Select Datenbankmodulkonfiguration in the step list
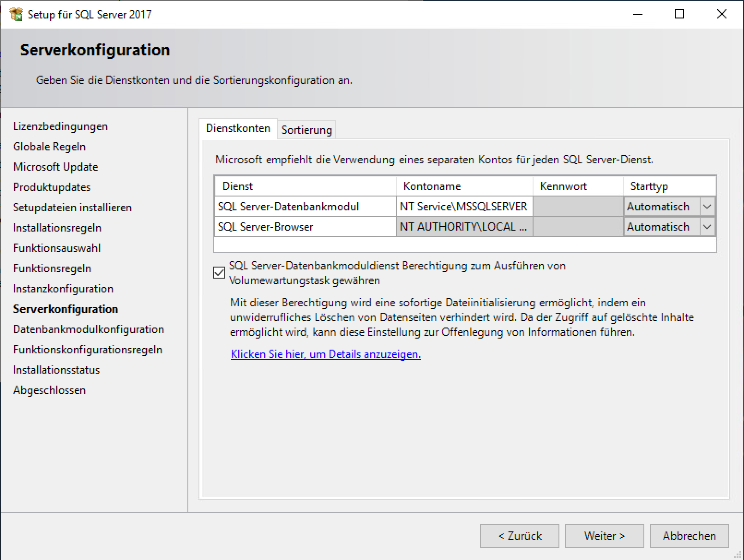This screenshot has height=560, width=744. (89, 329)
